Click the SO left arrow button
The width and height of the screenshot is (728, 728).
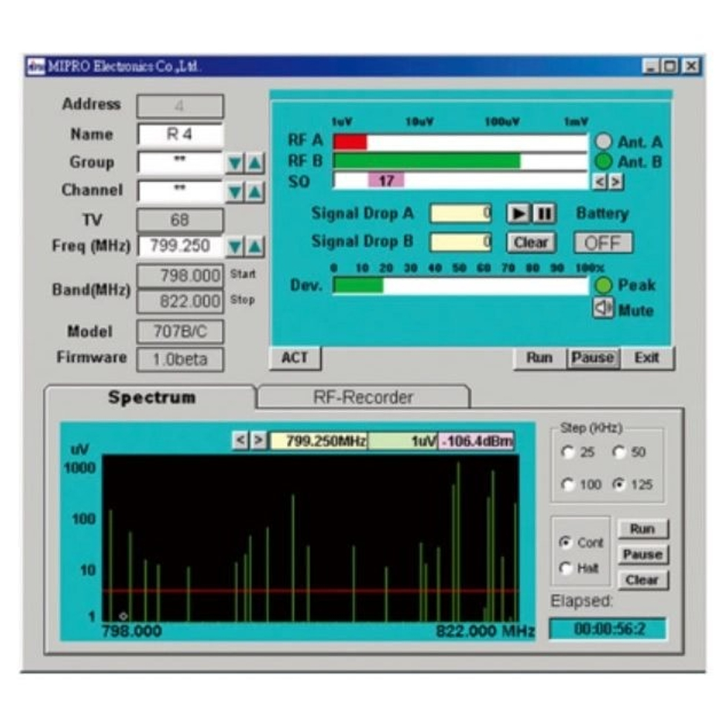599,181
